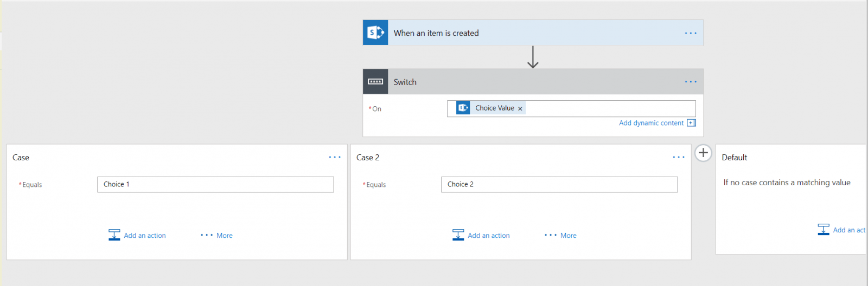
Task: Click Add dynamic content link
Action: [651, 123]
